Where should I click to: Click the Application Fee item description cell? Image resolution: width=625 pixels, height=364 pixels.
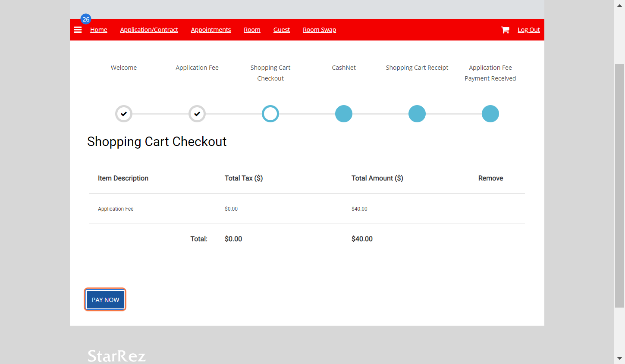pyautogui.click(x=116, y=209)
